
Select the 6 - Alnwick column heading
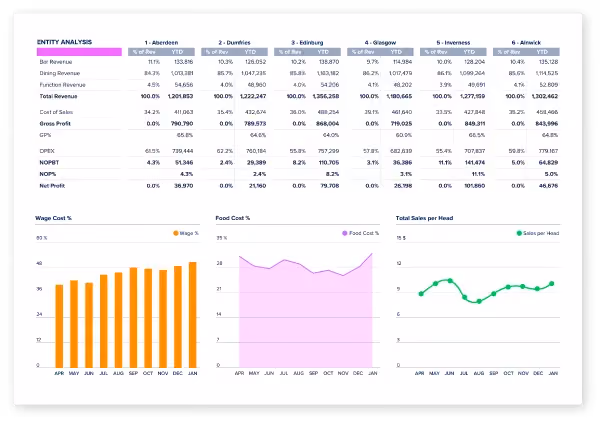[x=526, y=42]
